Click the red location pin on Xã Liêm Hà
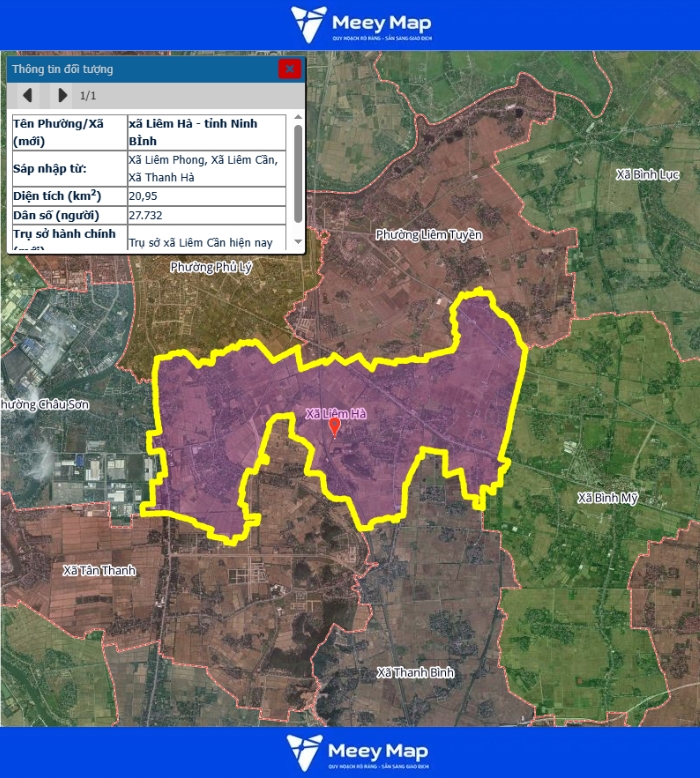This screenshot has width=700, height=778. (x=335, y=427)
